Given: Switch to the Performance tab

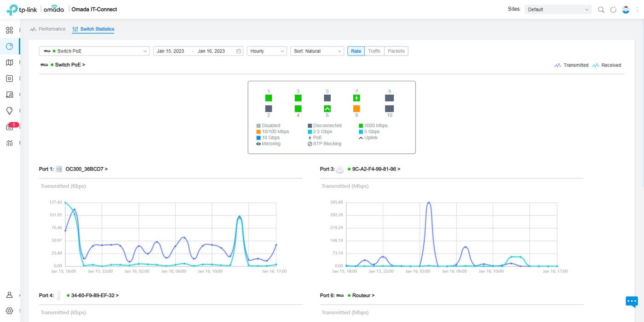Looking at the screenshot, I should point(47,29).
